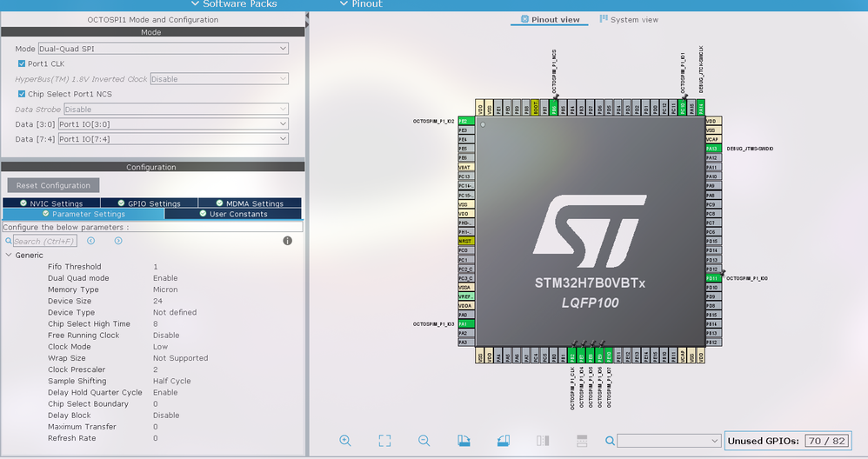Select the PD11 pin (OCTOSPIM_P1_IO0)
868x459 pixels.
pos(713,278)
